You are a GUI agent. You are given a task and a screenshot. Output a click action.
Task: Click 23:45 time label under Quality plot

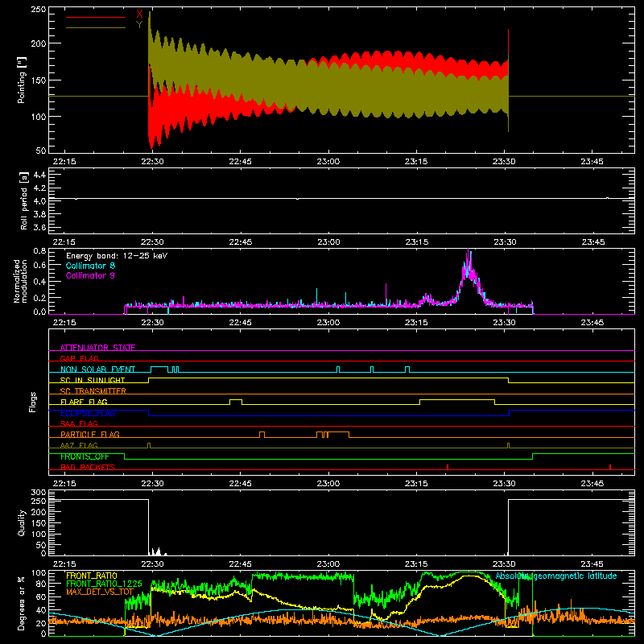pos(592,564)
